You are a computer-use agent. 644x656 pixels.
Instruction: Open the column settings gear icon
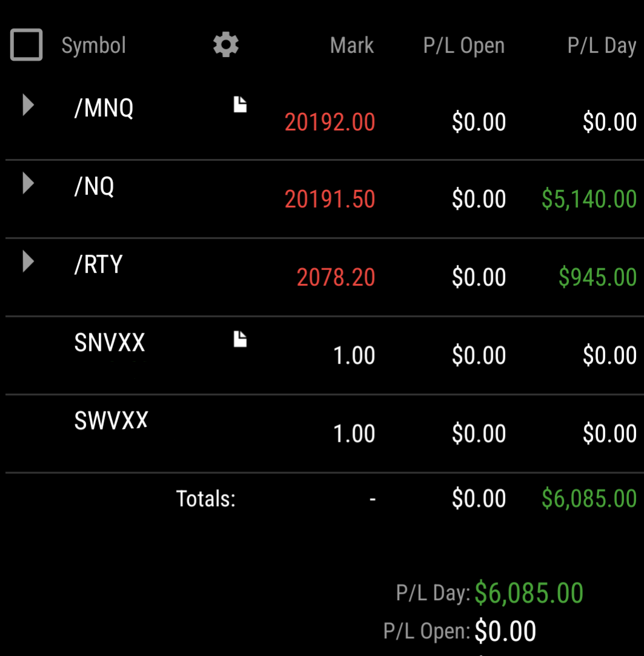click(x=226, y=44)
